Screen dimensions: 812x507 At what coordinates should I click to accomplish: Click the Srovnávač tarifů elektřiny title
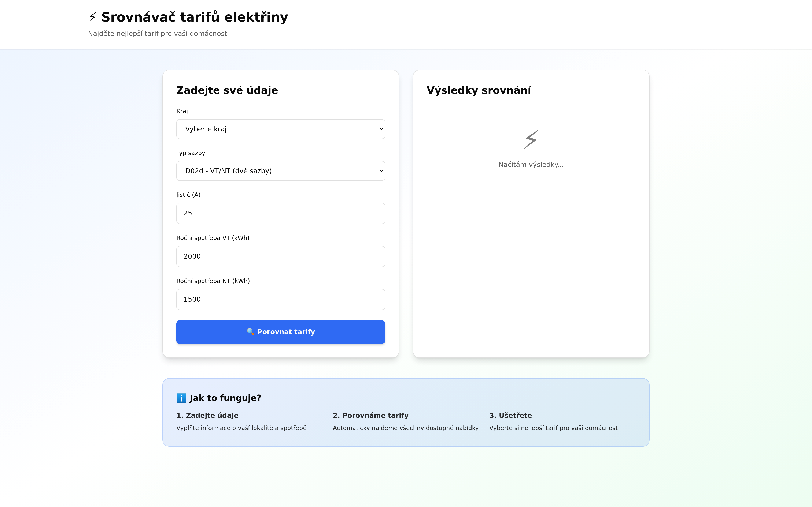[x=195, y=17]
